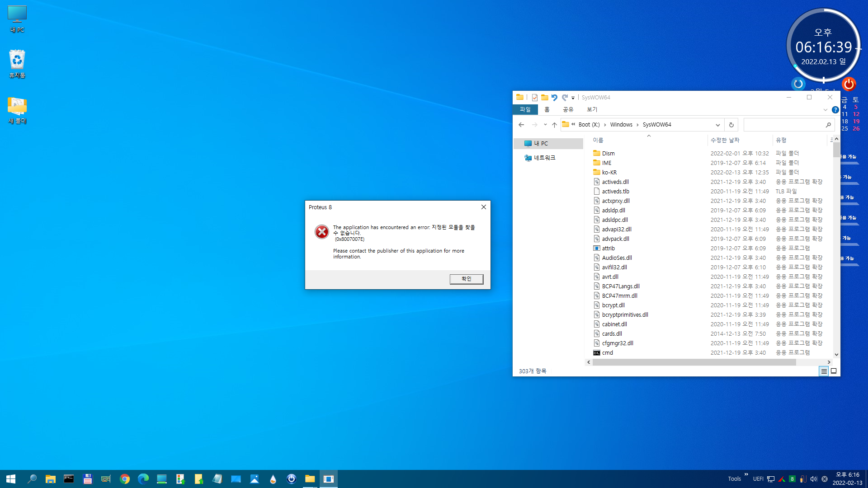This screenshot has width=868, height=488.
Task: Expand Tools toolbar double chevron on taskbar
Action: point(746,474)
